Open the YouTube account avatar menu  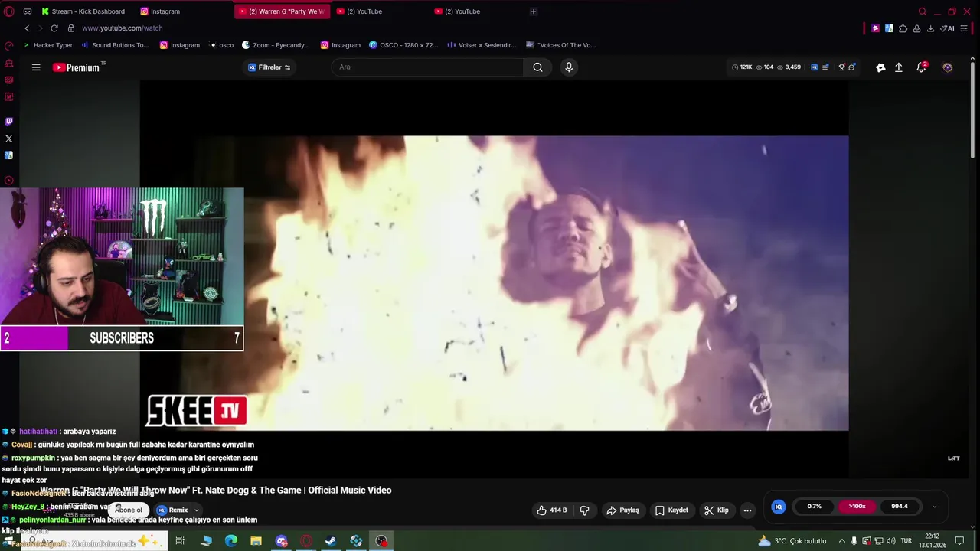947,67
